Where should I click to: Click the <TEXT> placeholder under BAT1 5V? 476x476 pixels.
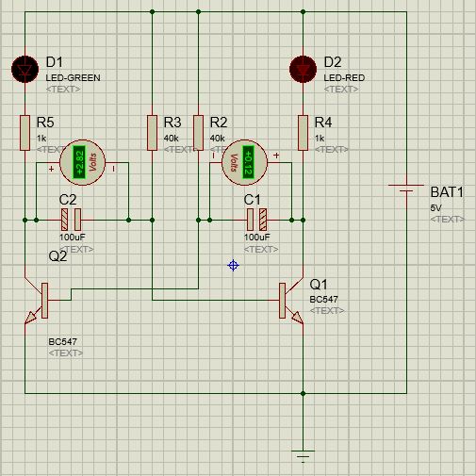(x=448, y=219)
